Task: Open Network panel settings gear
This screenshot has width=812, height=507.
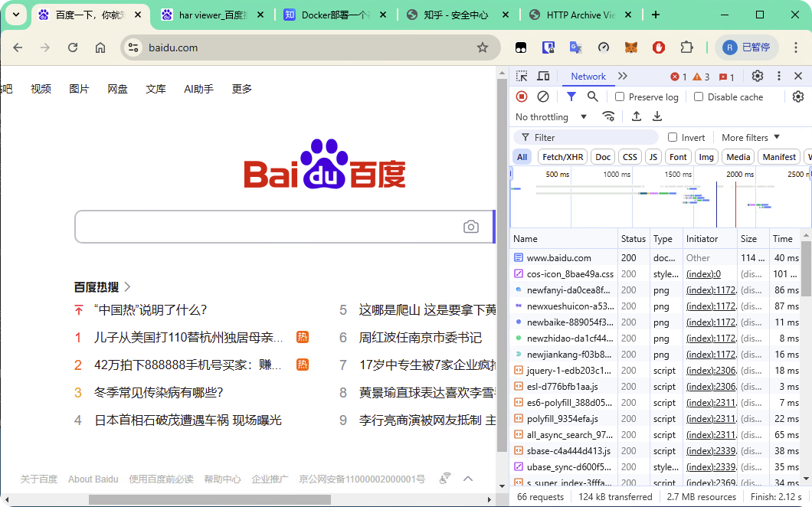Action: click(798, 96)
